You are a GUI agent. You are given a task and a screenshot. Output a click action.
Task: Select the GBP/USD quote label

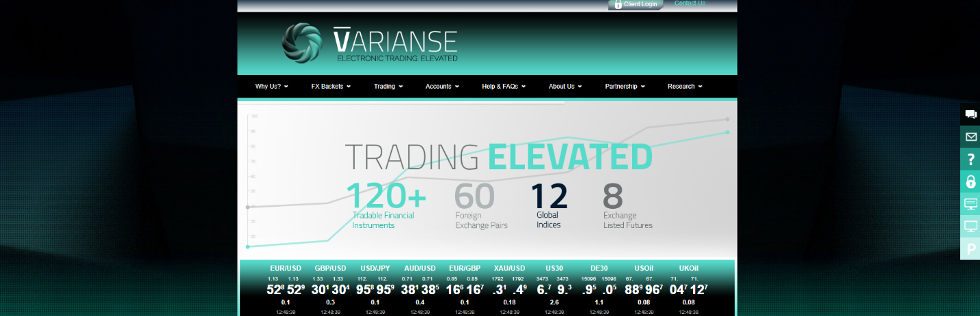pyautogui.click(x=330, y=269)
